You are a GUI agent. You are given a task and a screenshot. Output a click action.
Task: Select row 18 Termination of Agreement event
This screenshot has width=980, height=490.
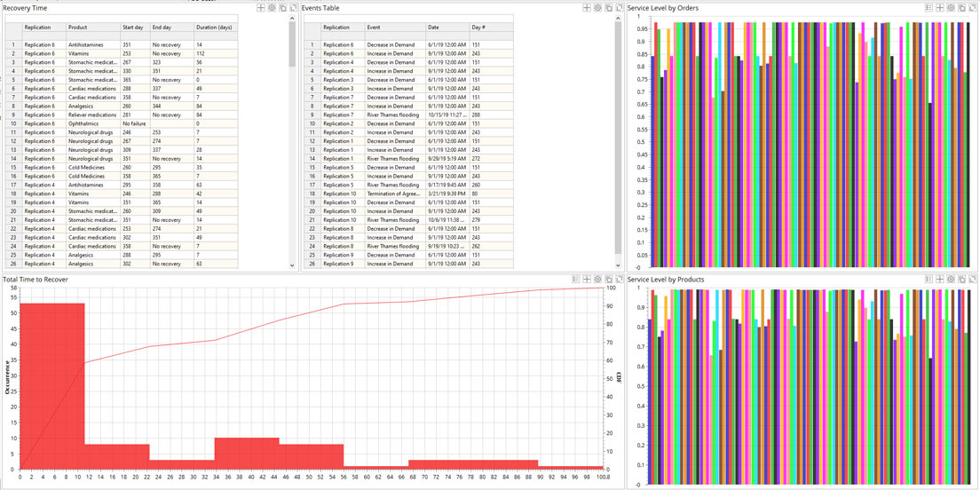tap(392, 194)
